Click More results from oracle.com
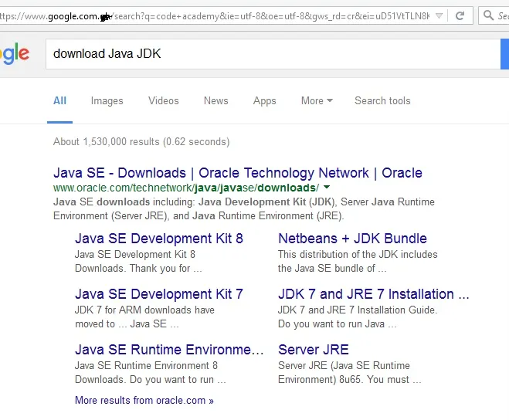This screenshot has width=509, height=420. tap(144, 400)
